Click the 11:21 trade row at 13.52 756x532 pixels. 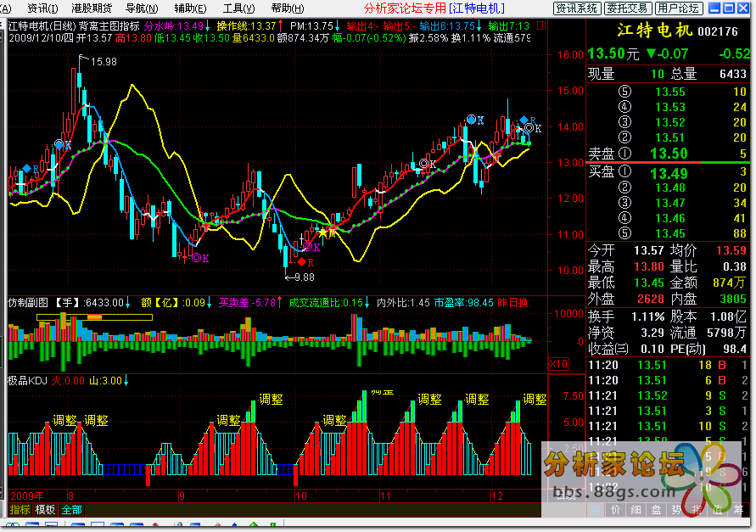pos(667,395)
